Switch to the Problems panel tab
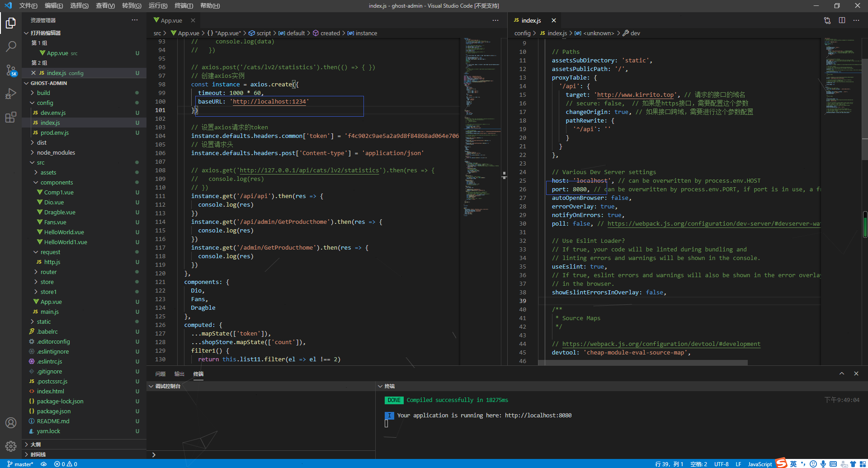 160,374
